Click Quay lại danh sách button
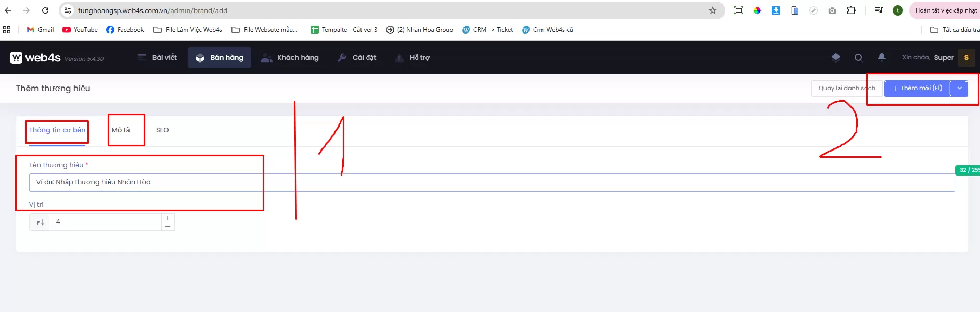 846,89
